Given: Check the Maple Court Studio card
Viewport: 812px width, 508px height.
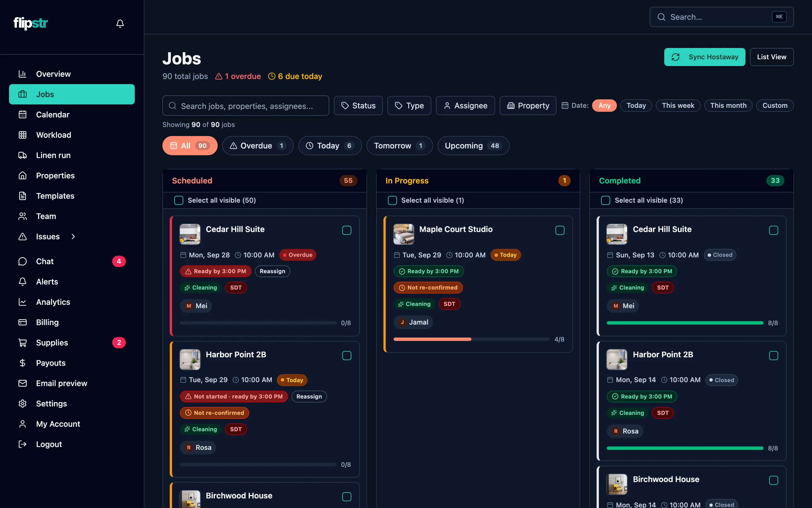Looking at the screenshot, I should pos(560,231).
